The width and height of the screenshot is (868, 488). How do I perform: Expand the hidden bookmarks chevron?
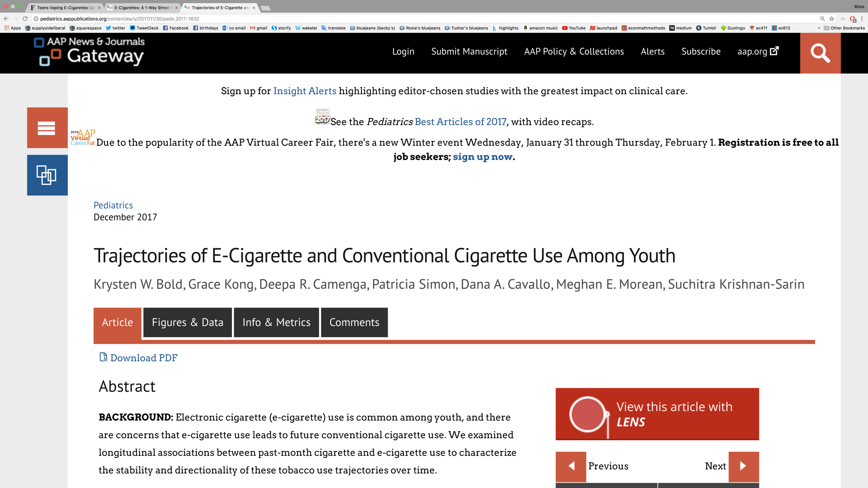pyautogui.click(x=819, y=28)
